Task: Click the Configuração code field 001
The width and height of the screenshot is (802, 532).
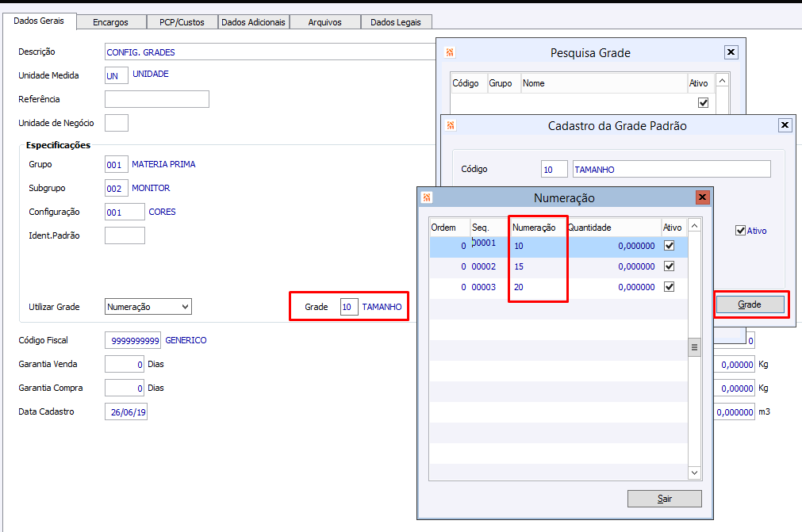Action: coord(125,212)
